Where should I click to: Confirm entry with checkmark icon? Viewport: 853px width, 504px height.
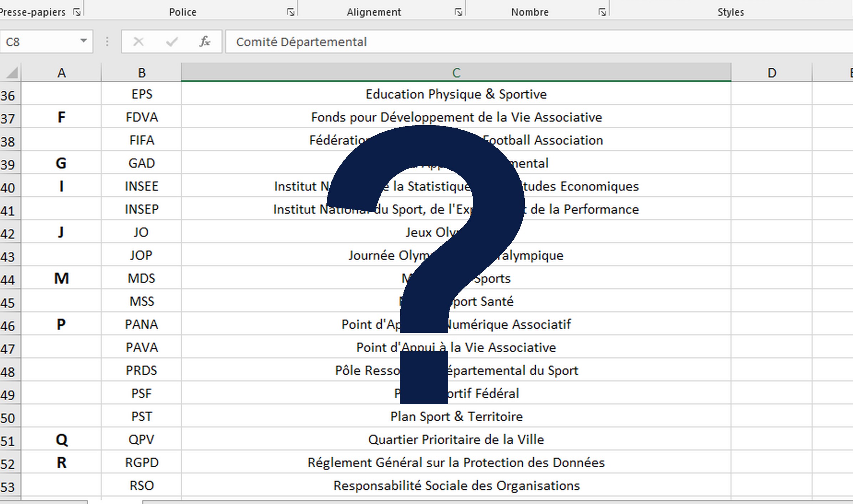point(172,42)
